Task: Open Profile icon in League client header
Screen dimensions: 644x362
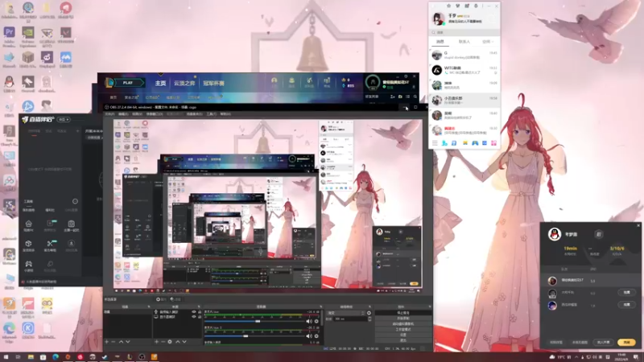Action: [274, 82]
